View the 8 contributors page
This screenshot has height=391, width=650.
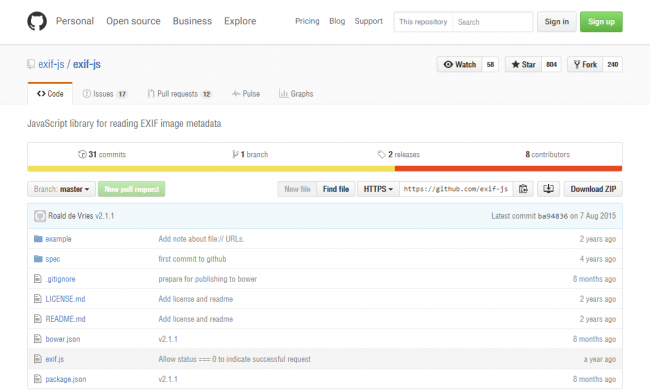click(548, 154)
